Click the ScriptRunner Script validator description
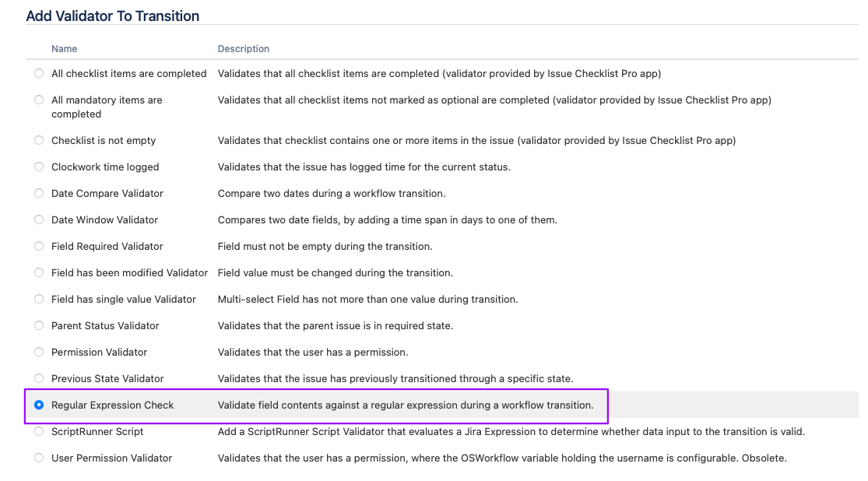The width and height of the screenshot is (868, 481). click(x=511, y=431)
